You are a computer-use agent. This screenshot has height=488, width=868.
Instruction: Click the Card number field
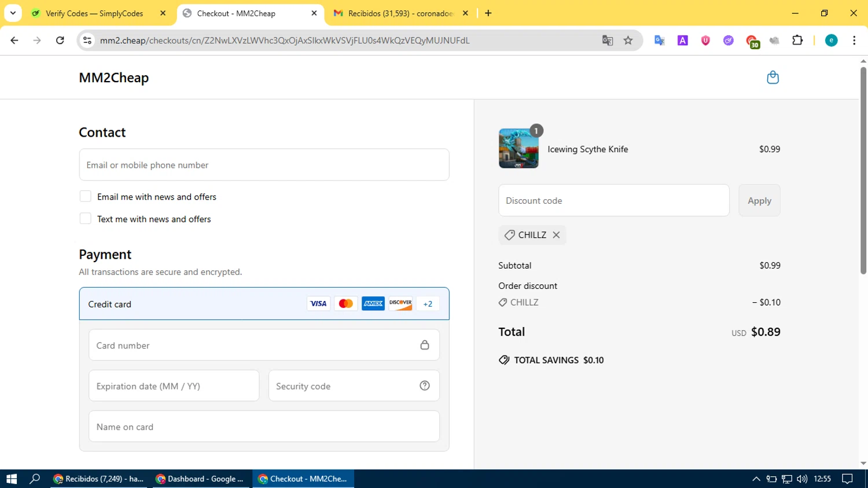[x=264, y=345]
